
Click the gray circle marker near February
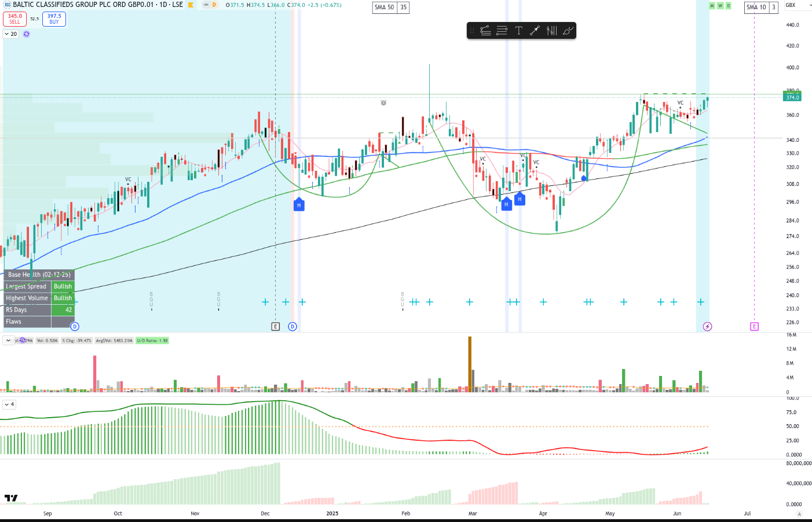[x=383, y=103]
